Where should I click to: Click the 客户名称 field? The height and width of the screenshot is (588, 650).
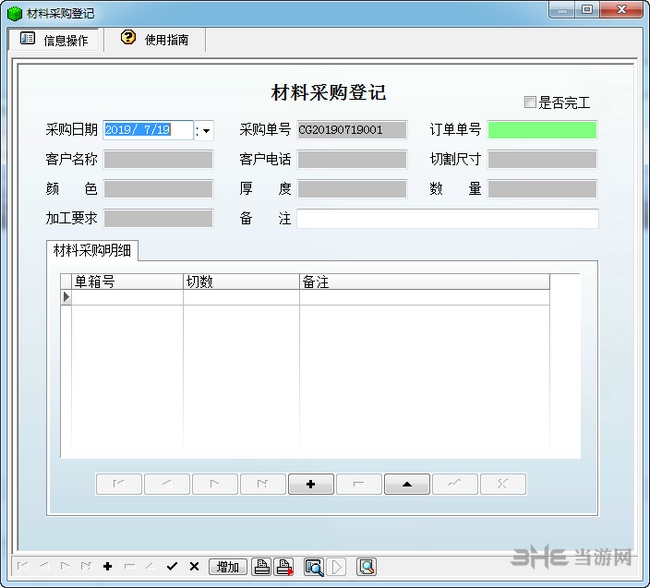pyautogui.click(x=158, y=160)
